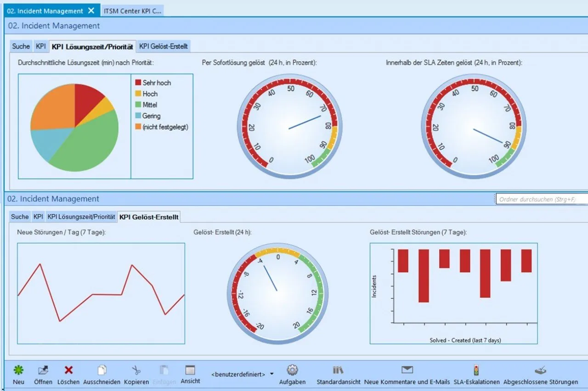Open KPI Gelöst-Erstellt tab in upper panel

point(164,46)
